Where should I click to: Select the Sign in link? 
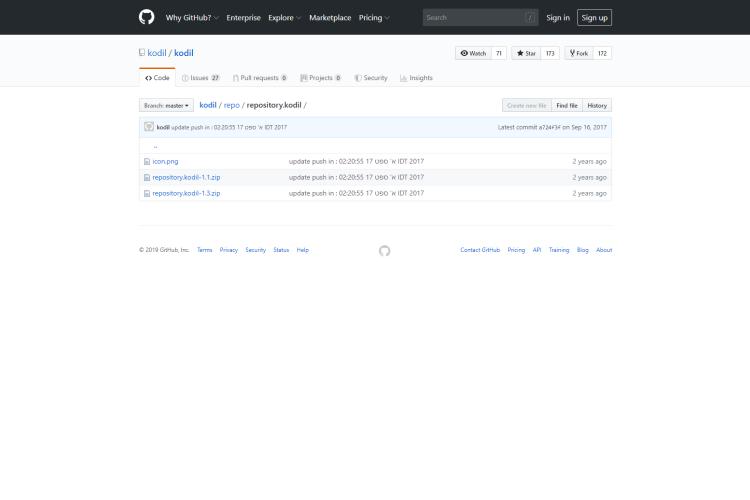pyautogui.click(x=558, y=18)
